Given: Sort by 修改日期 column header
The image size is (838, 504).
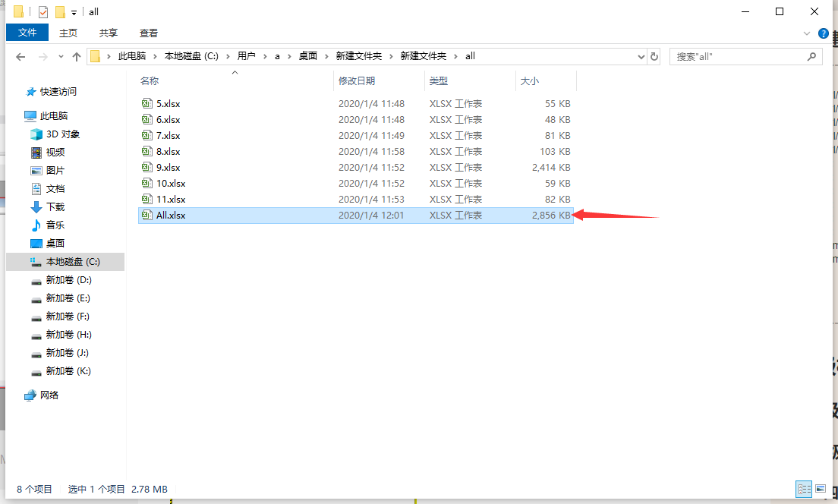Looking at the screenshot, I should pyautogui.click(x=357, y=80).
